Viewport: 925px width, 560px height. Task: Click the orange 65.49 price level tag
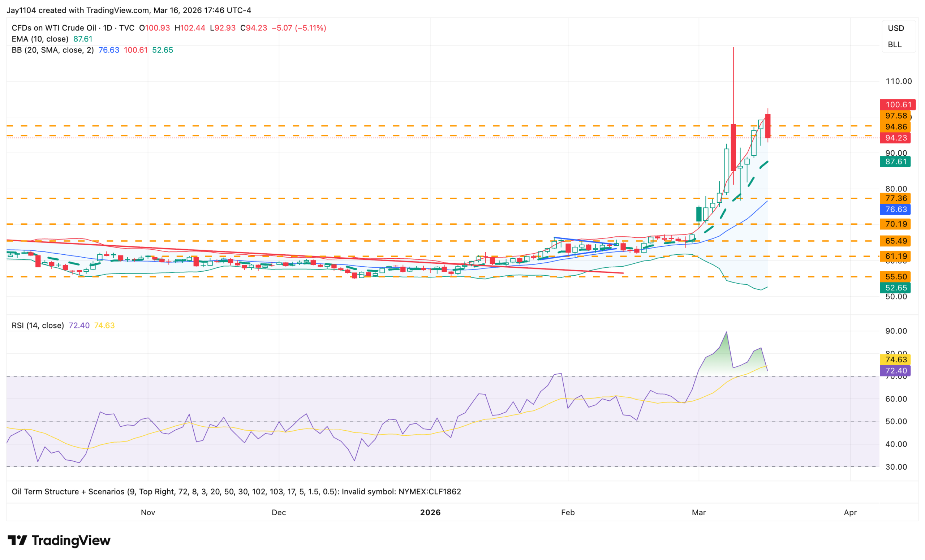click(895, 241)
